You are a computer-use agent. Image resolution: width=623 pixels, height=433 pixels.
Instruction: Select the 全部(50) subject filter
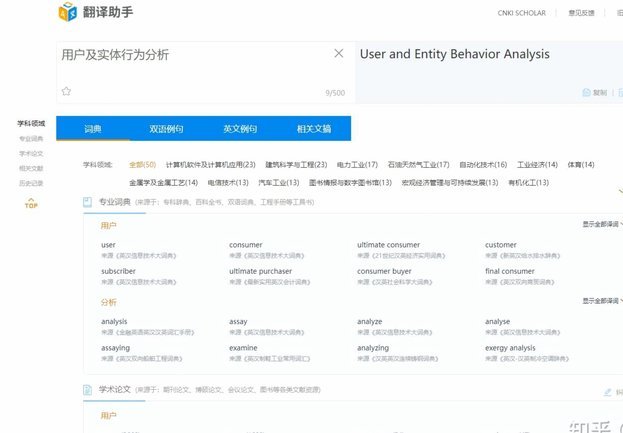[142, 164]
